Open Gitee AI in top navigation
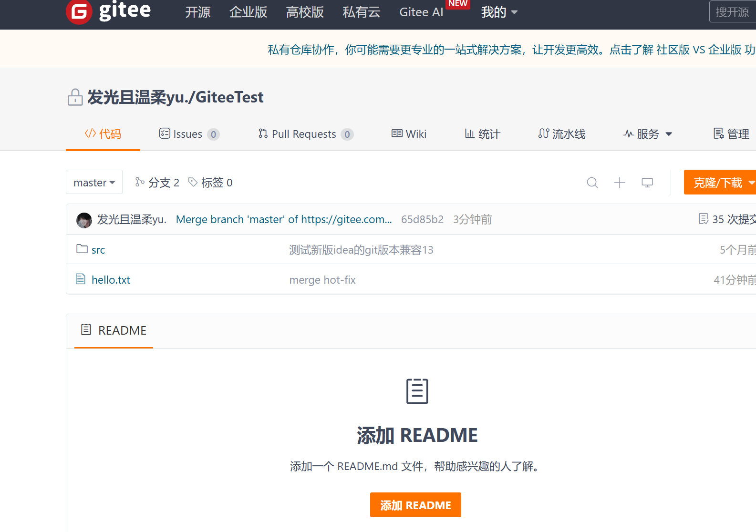 click(x=421, y=12)
